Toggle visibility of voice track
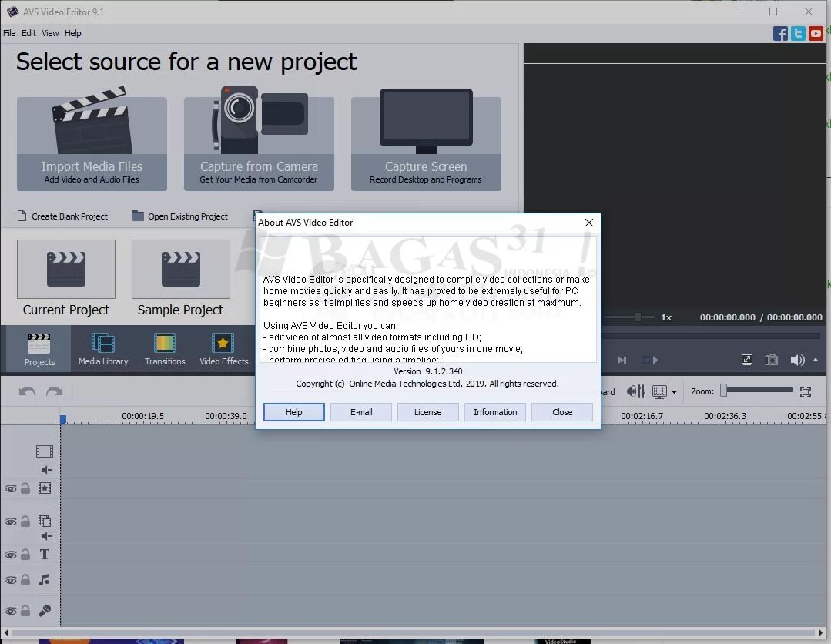 tap(11, 611)
